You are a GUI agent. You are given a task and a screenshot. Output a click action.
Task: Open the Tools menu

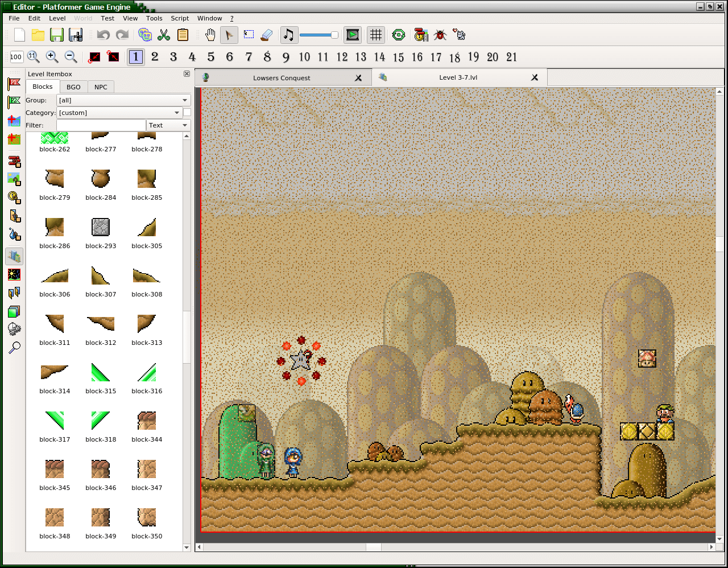pos(154,18)
